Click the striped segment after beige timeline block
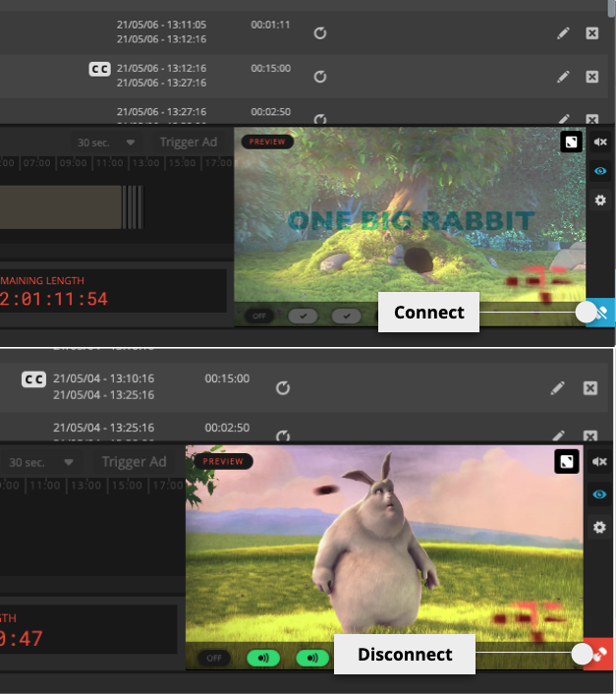 [x=133, y=207]
